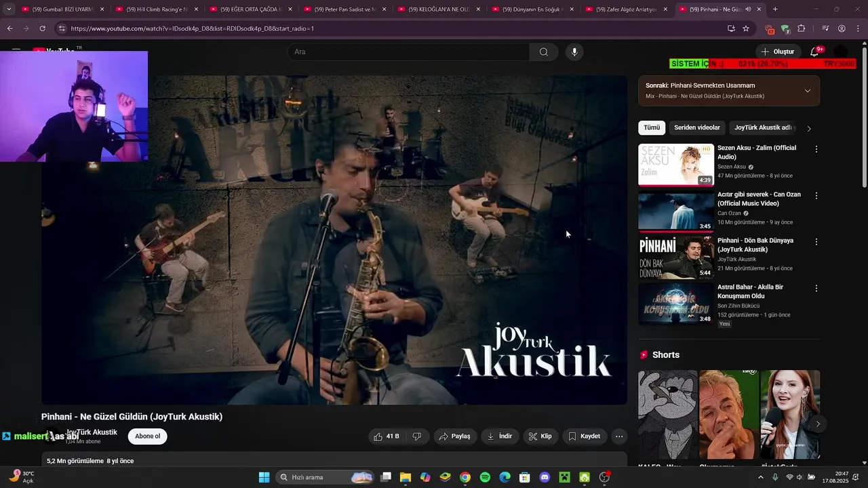Mute the tab via speaker icon
The height and width of the screenshot is (488, 868).
[748, 9]
